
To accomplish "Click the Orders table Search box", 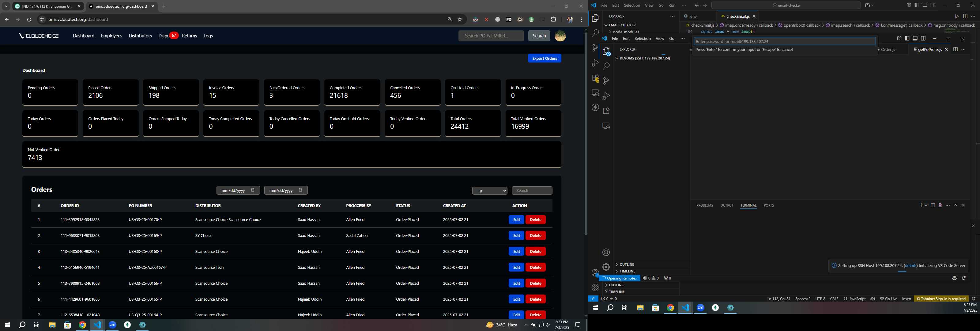I will coord(532,190).
